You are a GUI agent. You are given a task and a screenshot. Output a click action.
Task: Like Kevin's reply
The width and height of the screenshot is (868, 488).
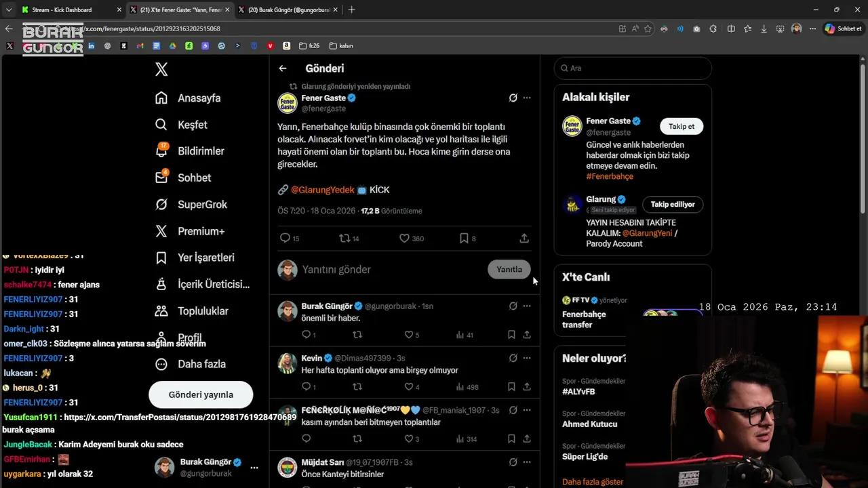(409, 387)
